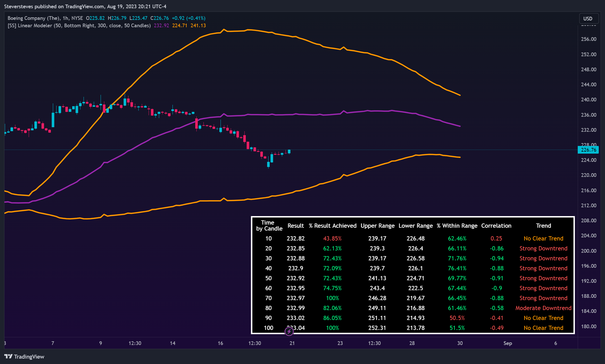Image resolution: width=605 pixels, height=364 pixels.
Task: Click No Clear Trend in row 10
Action: pyautogui.click(x=543, y=239)
